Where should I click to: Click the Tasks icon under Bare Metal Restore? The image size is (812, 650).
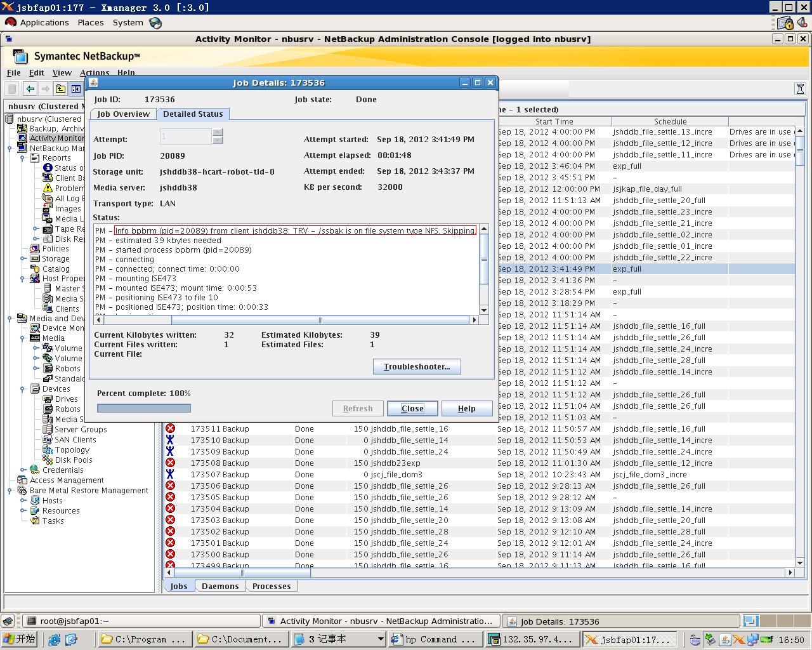pos(35,521)
